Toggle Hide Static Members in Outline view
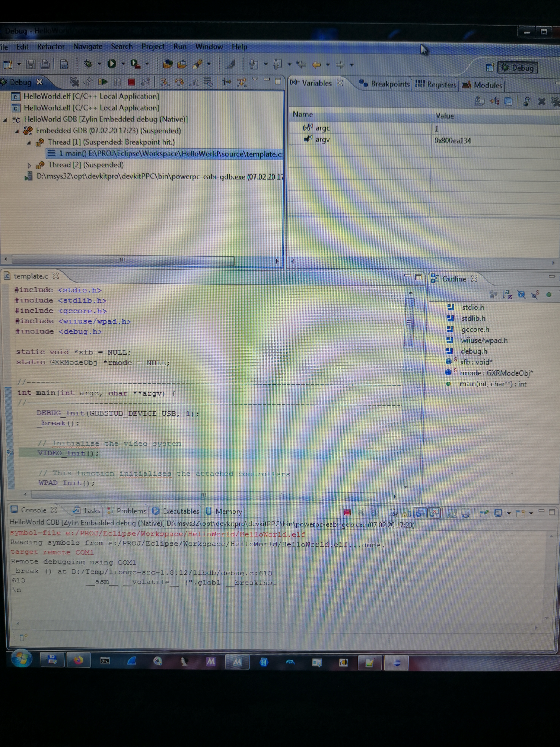 coord(535,295)
